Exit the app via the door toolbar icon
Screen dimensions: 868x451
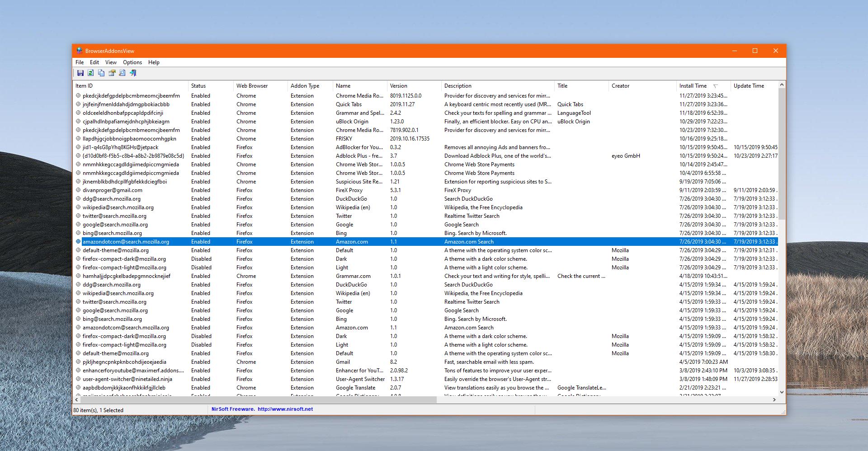(x=133, y=73)
